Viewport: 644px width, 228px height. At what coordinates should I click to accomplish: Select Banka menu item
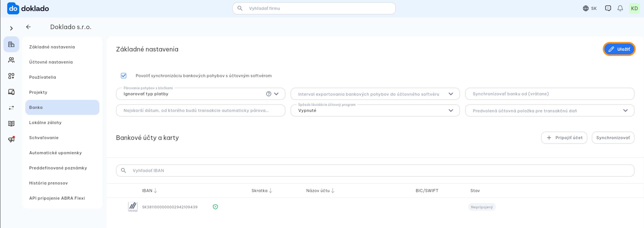pos(62,107)
